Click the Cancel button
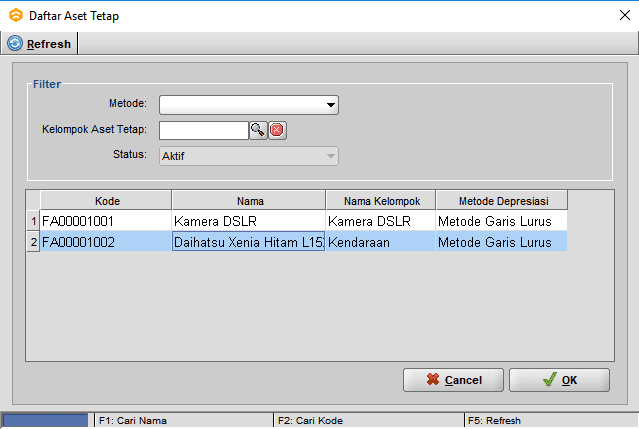639x429 pixels. pyautogui.click(x=453, y=380)
